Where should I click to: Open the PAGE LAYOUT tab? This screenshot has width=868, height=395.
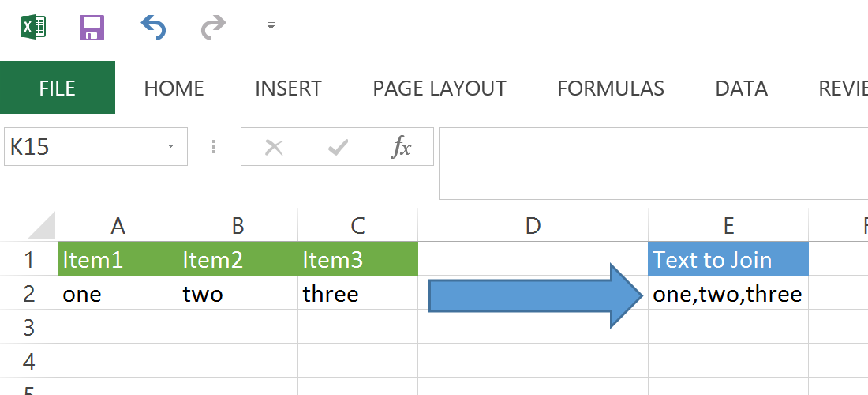(440, 88)
